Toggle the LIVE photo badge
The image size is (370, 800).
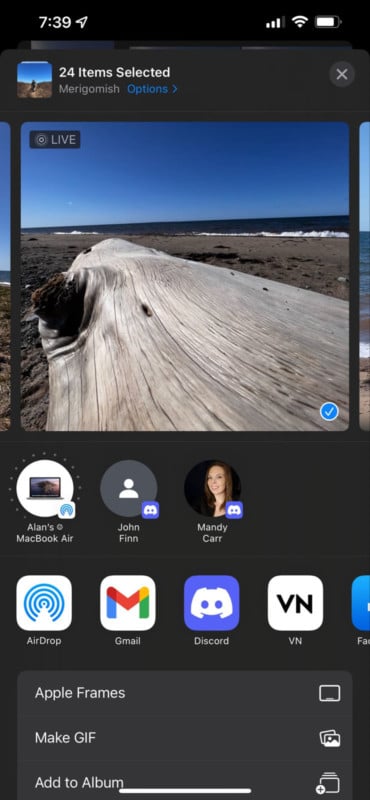point(55,140)
